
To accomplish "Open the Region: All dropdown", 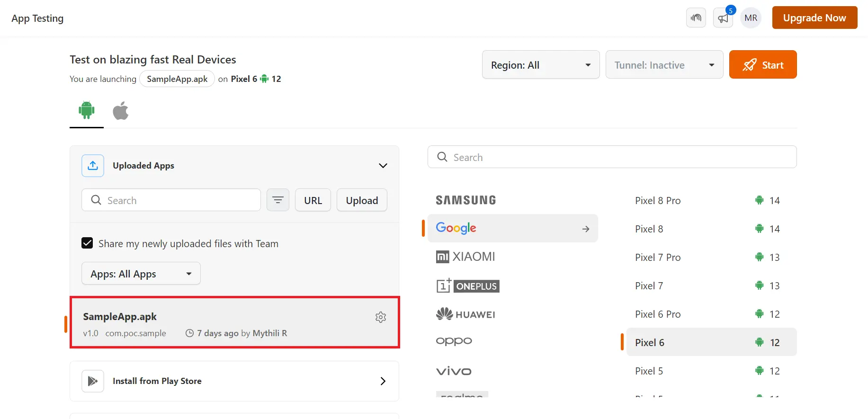I will click(x=541, y=65).
